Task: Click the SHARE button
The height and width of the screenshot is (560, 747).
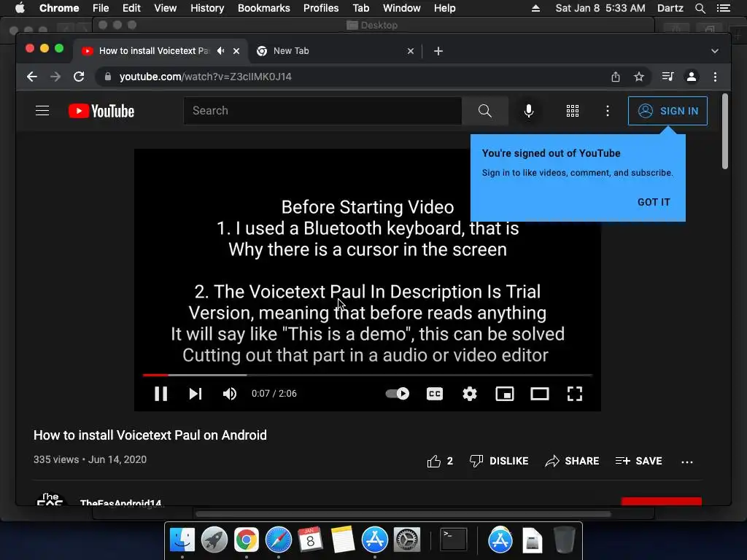Action: pyautogui.click(x=572, y=461)
